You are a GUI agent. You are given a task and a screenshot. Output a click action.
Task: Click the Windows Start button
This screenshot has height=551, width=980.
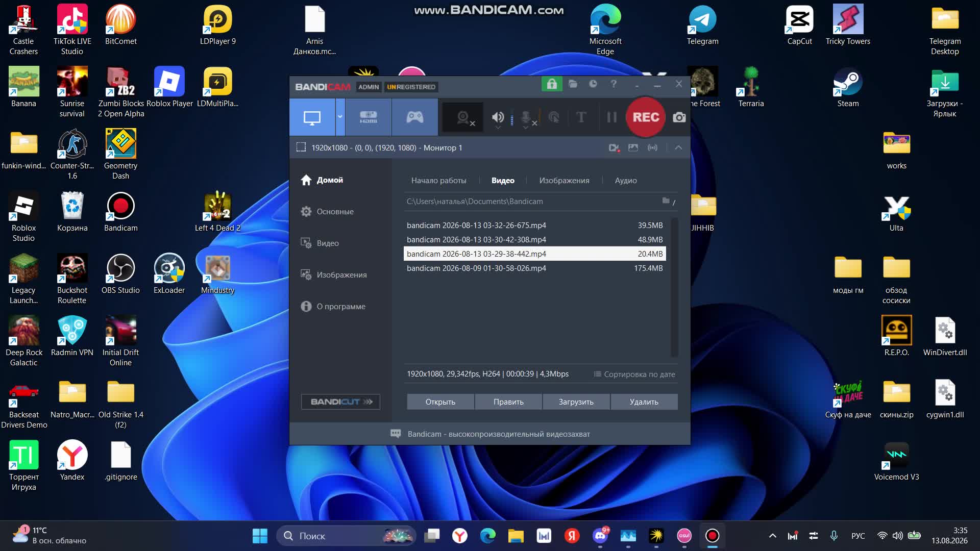[x=260, y=536]
